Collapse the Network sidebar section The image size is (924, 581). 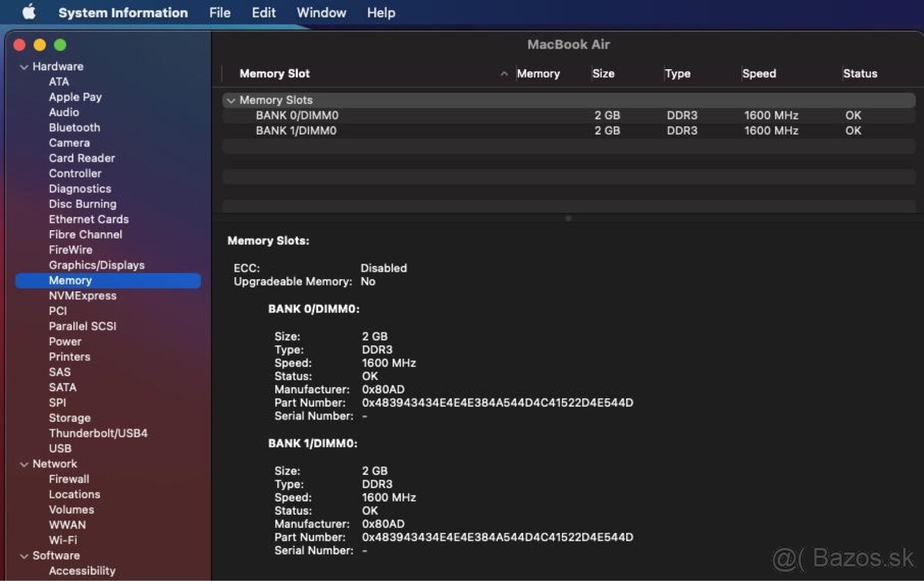click(24, 464)
